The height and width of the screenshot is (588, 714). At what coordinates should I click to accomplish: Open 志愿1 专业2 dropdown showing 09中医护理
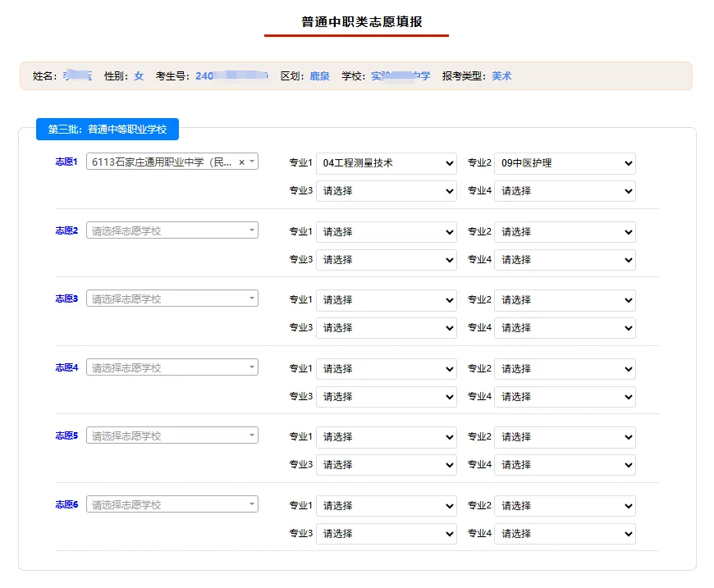pos(565,163)
